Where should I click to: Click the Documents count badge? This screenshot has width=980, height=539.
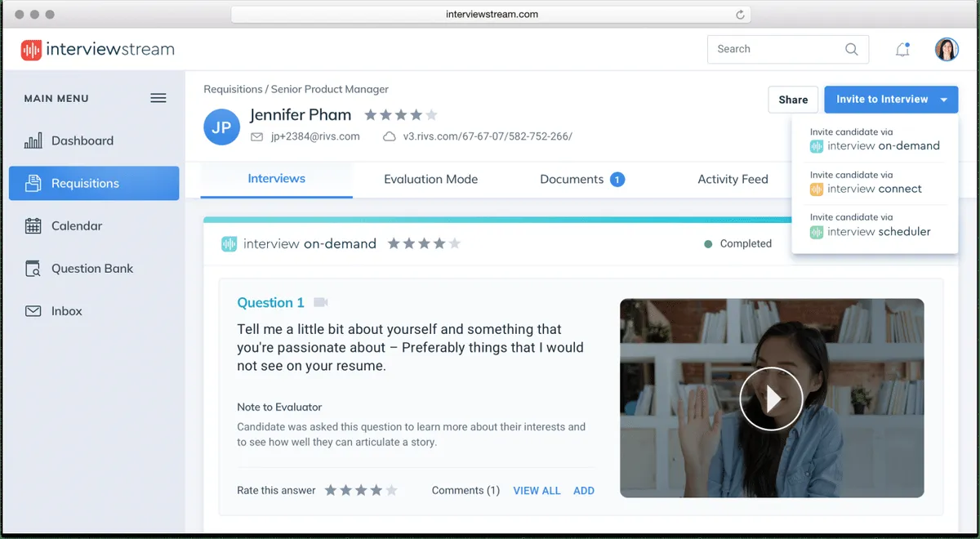(x=617, y=179)
